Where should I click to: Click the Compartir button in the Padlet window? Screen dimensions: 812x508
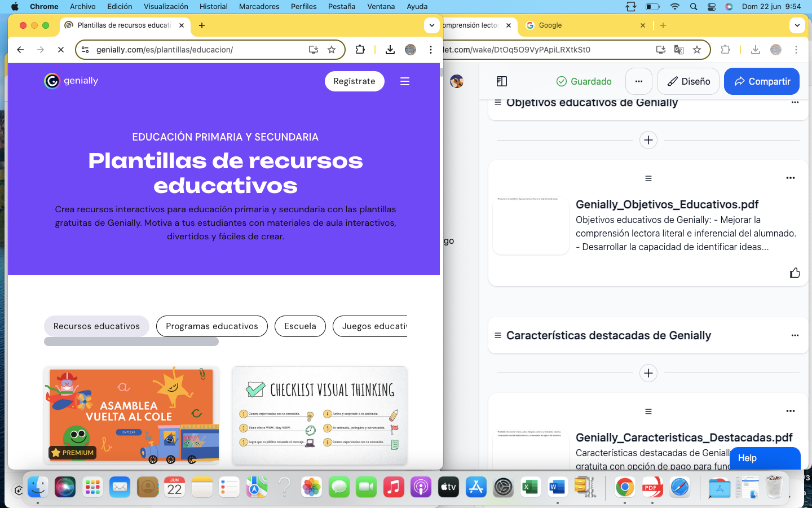point(762,81)
